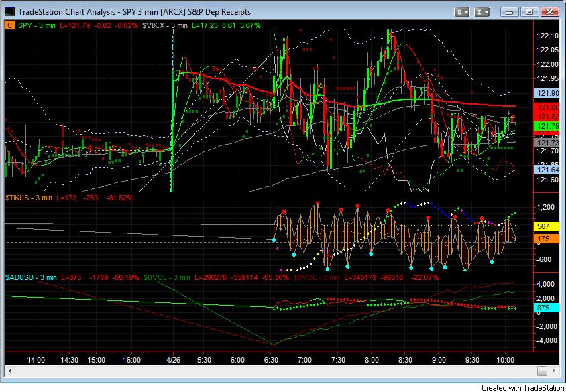
Task: Click the 121.90 price marker on axis
Action: (548, 93)
